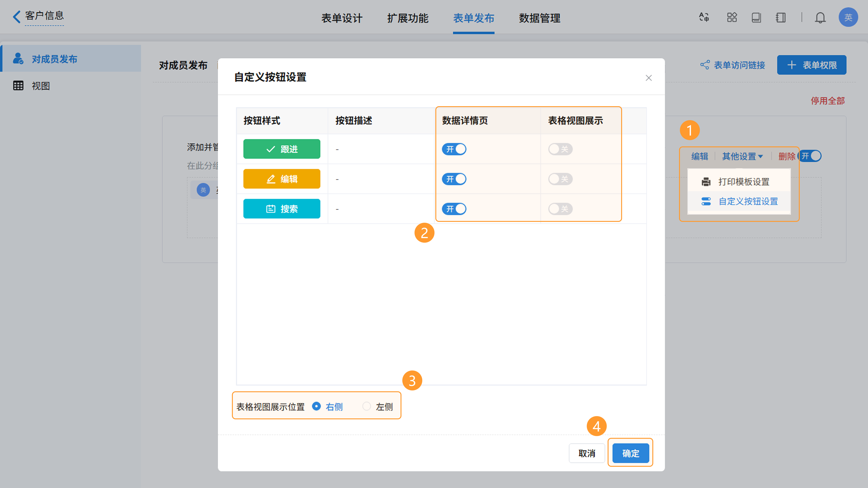Screen dimensions: 868x488
Task: Expand the 其他设置 dropdown
Action: [x=742, y=156]
